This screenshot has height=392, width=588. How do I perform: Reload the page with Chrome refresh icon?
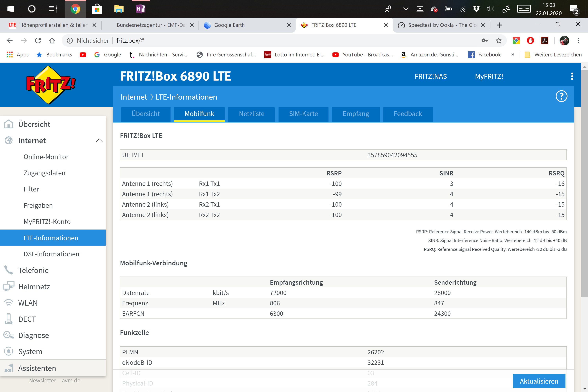coord(38,41)
